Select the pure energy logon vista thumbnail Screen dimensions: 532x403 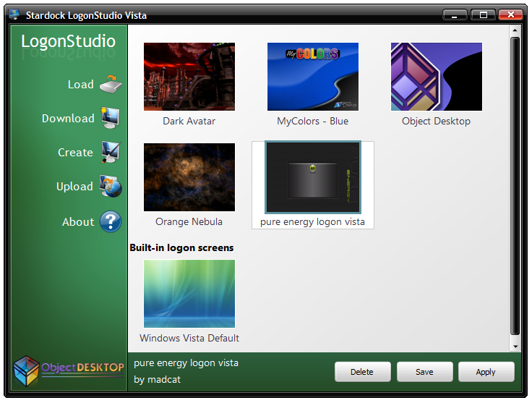tap(313, 177)
